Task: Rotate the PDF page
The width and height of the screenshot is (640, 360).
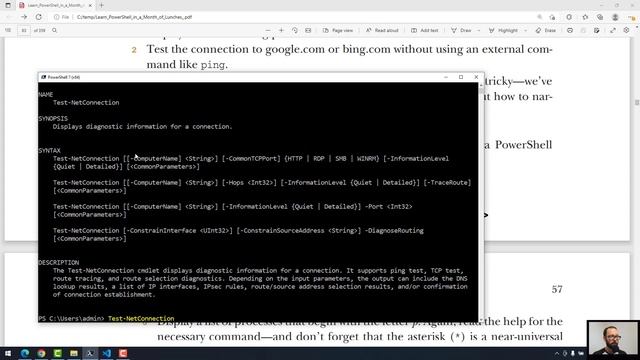Action: coord(295,30)
